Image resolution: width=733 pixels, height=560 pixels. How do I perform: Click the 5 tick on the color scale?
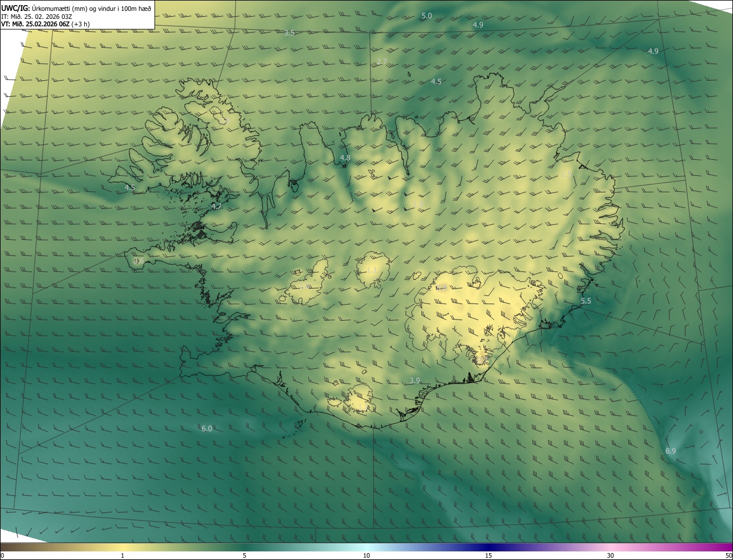pyautogui.click(x=245, y=555)
